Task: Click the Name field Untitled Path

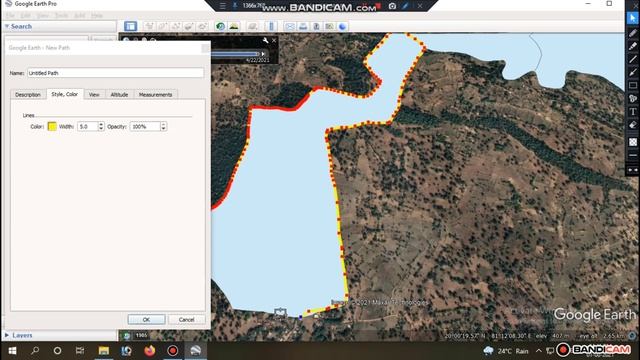Action: (x=116, y=73)
